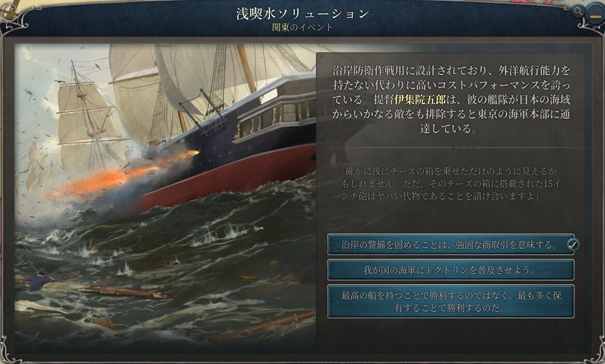Choose option 沿岸の警備を固めることは、強固な商取引を意味する
605x364 pixels.
450,244
